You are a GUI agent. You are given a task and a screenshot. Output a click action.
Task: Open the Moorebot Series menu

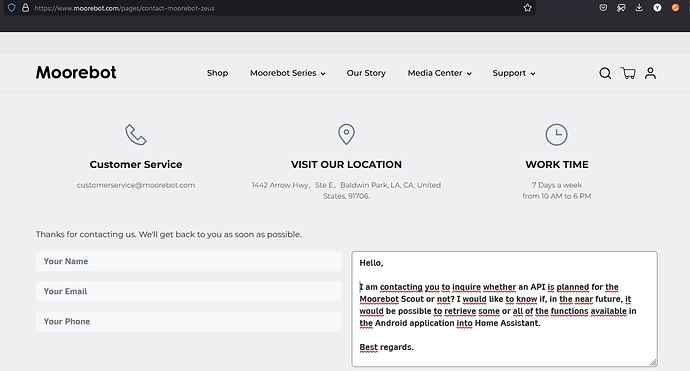(283, 73)
